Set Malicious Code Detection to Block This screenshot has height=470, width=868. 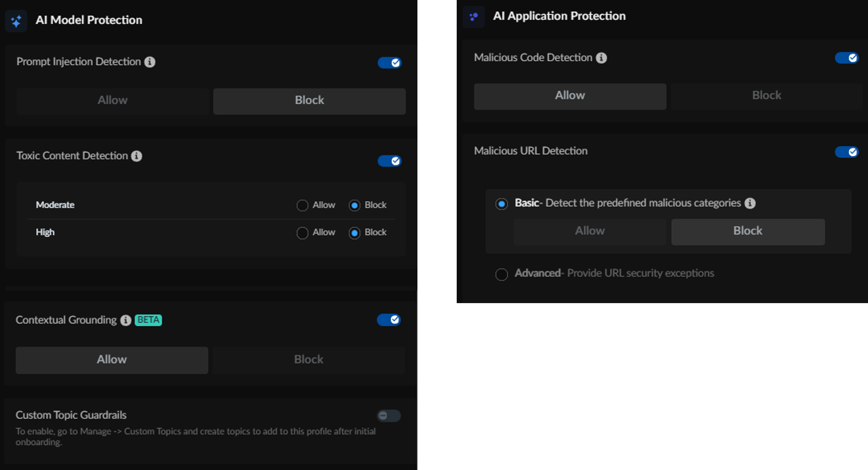coord(766,96)
